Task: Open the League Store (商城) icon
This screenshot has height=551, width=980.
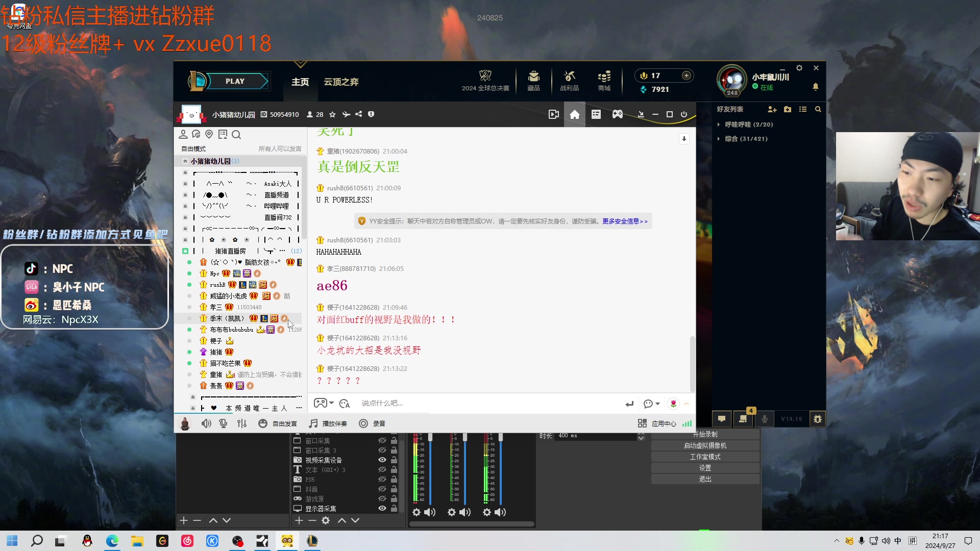Action: pyautogui.click(x=604, y=81)
